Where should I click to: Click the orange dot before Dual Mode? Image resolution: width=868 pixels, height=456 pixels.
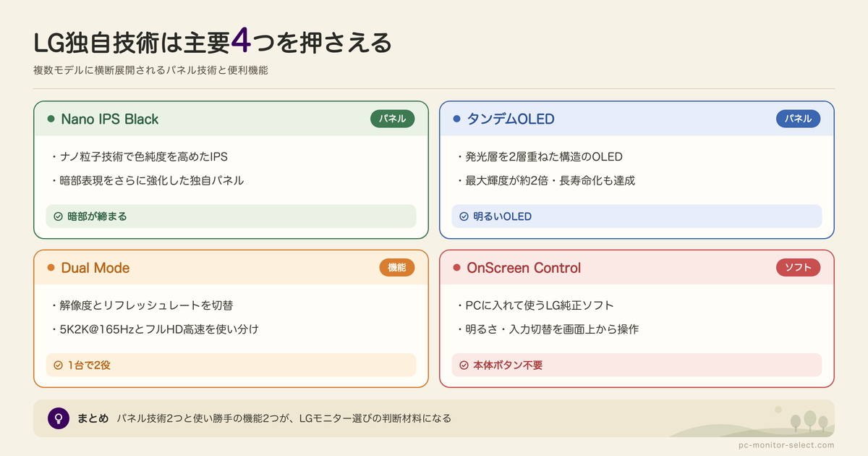coord(51,268)
